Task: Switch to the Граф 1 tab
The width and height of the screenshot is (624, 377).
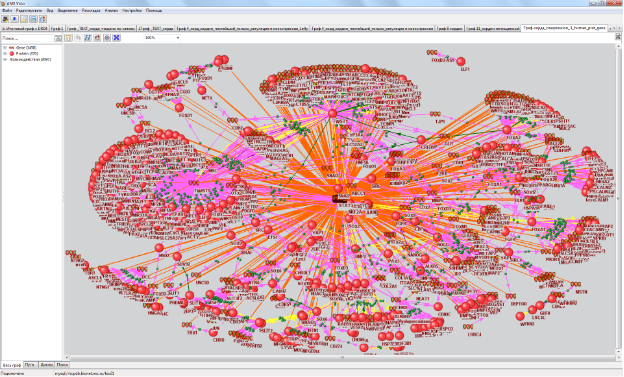Action: 57,29
